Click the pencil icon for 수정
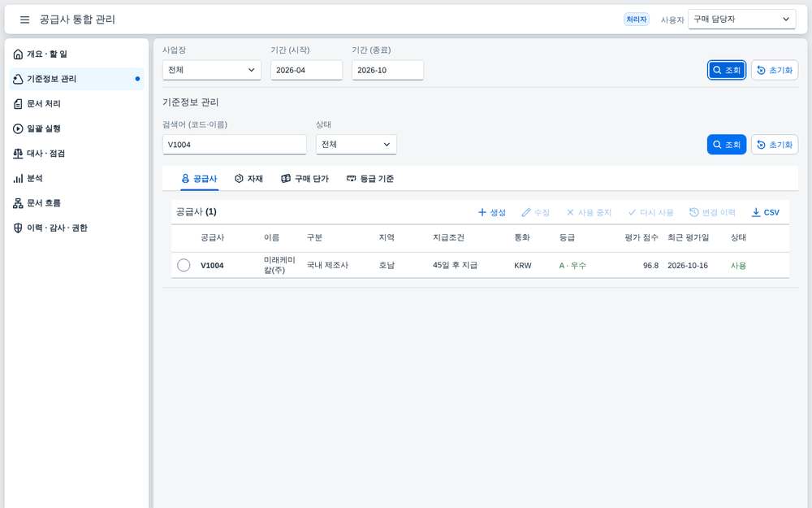Screen dimensions: 812x508 [x=526, y=212]
